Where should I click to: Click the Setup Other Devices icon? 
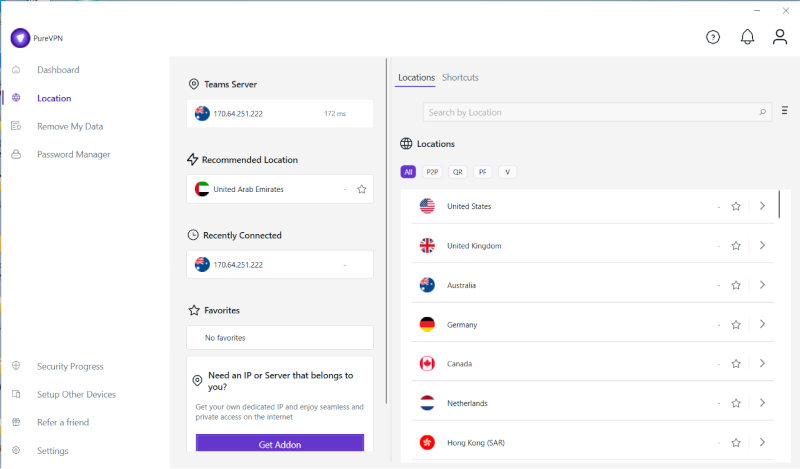point(16,393)
